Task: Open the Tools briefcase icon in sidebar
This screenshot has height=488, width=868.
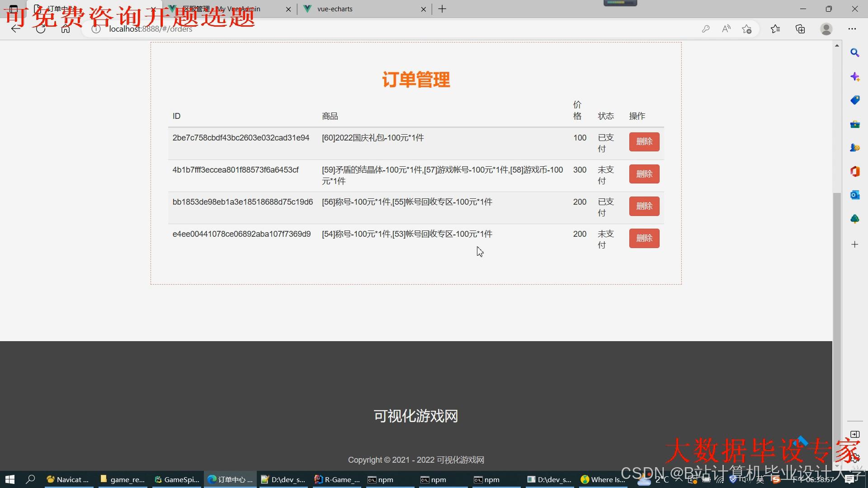Action: (854, 124)
